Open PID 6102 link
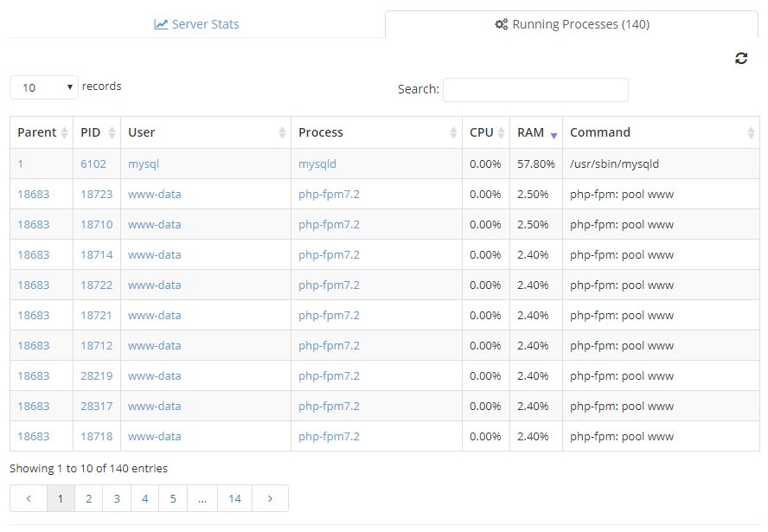This screenshot has height=532, width=768. coord(93,163)
